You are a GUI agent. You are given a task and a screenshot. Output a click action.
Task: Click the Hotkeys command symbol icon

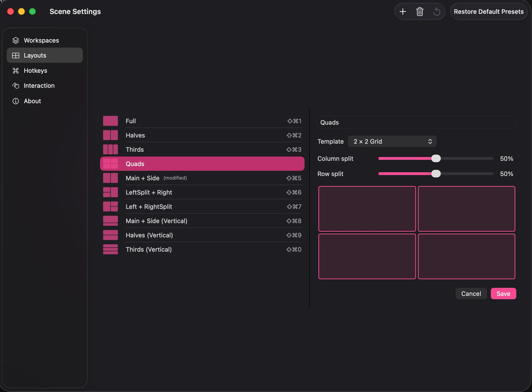[x=16, y=71]
